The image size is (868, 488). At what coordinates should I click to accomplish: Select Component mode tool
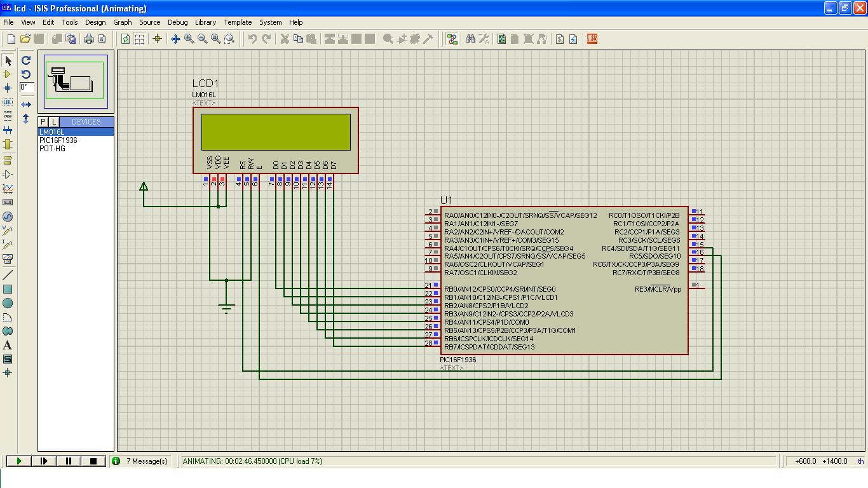(x=8, y=74)
